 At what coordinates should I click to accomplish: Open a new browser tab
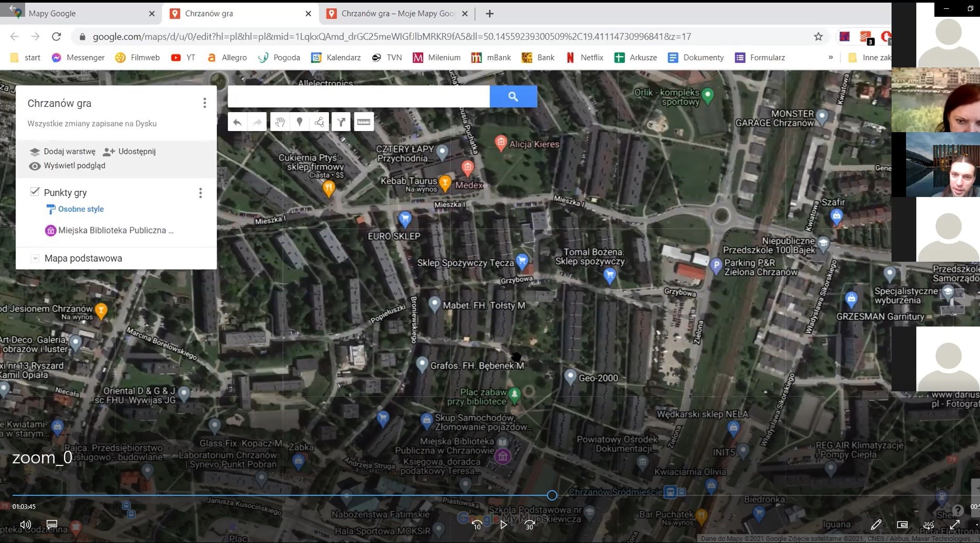(489, 14)
